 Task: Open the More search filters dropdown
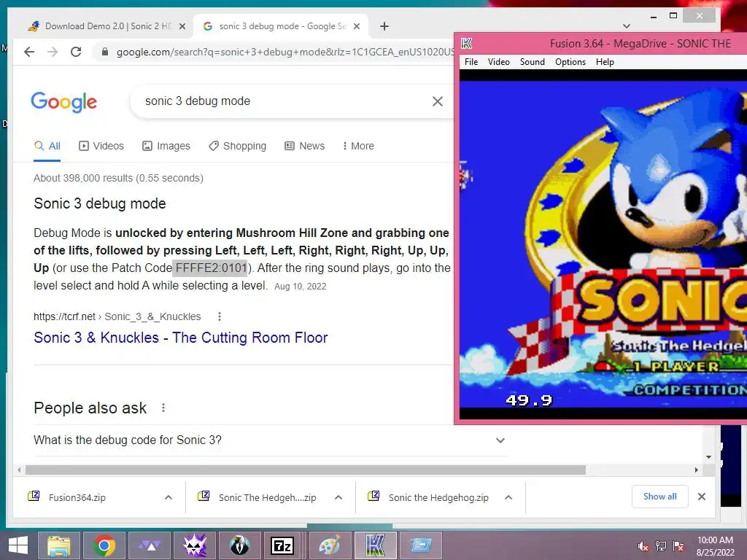coord(358,146)
